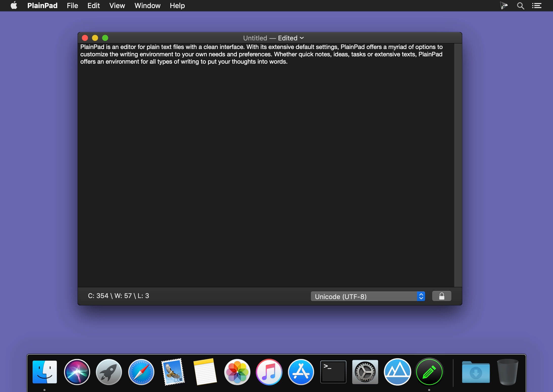Open the App Store dock icon
Viewport: 553px width, 392px height.
tap(301, 372)
